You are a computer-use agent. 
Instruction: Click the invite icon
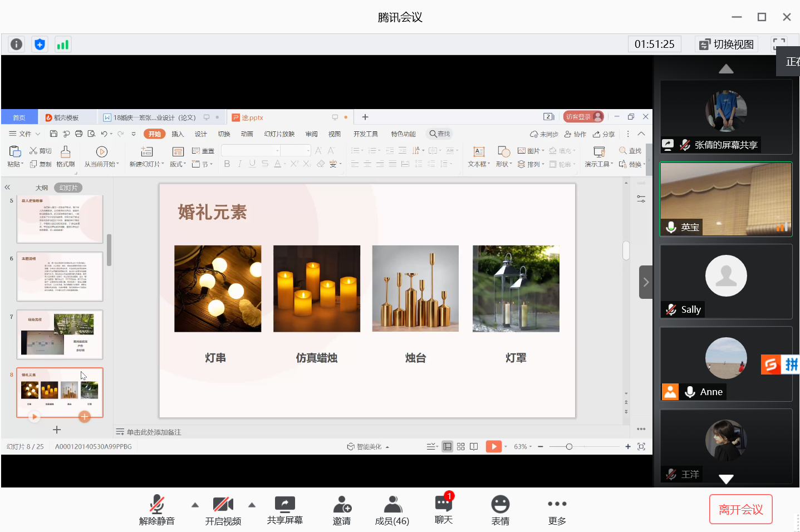click(342, 509)
